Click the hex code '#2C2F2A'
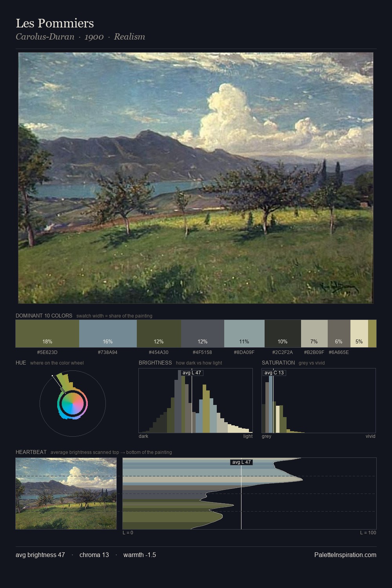The height and width of the screenshot is (588, 392). [283, 352]
